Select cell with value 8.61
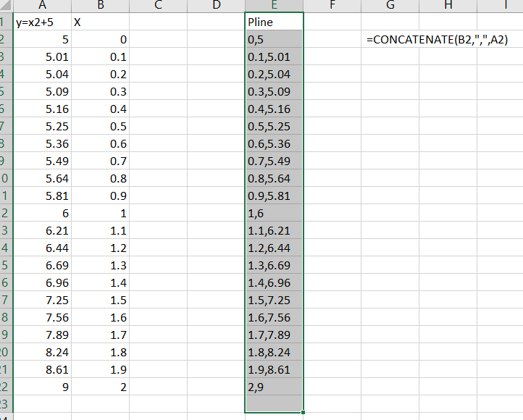Image resolution: width=523 pixels, height=420 pixels. [x=42, y=369]
